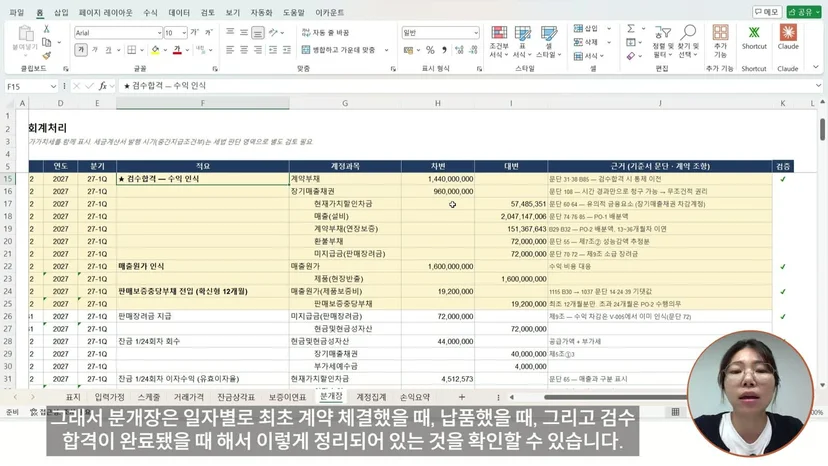Apply comma style number format icon
This screenshot has width=828, height=466.
[444, 50]
